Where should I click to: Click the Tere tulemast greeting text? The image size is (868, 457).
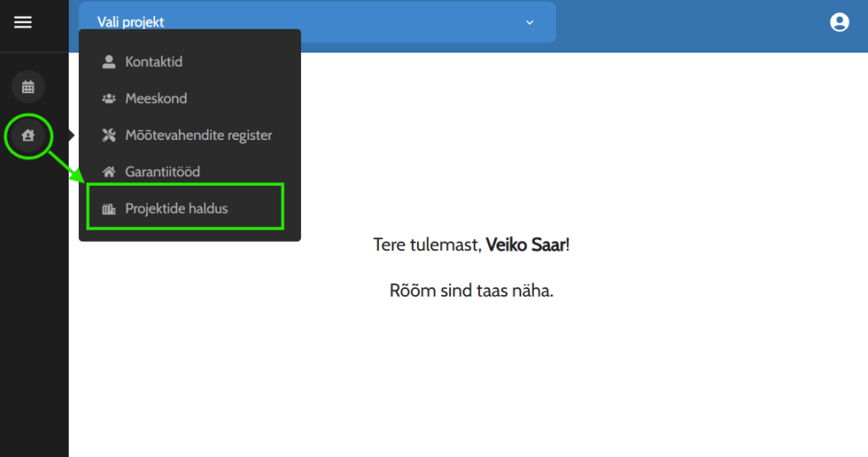pyautogui.click(x=426, y=245)
